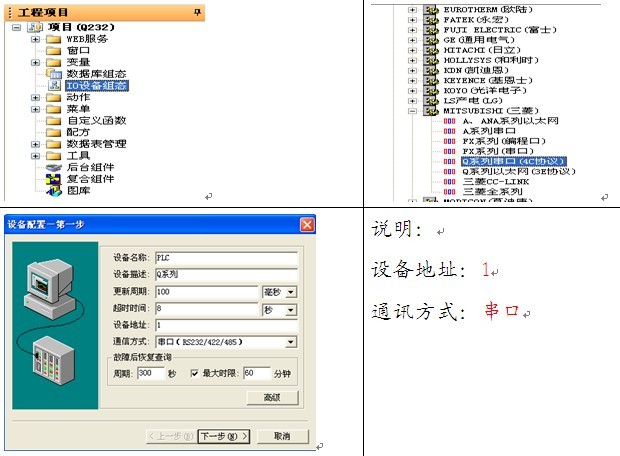620x456 pixels.
Task: Open the 通信方式 dropdown
Action: [291, 342]
